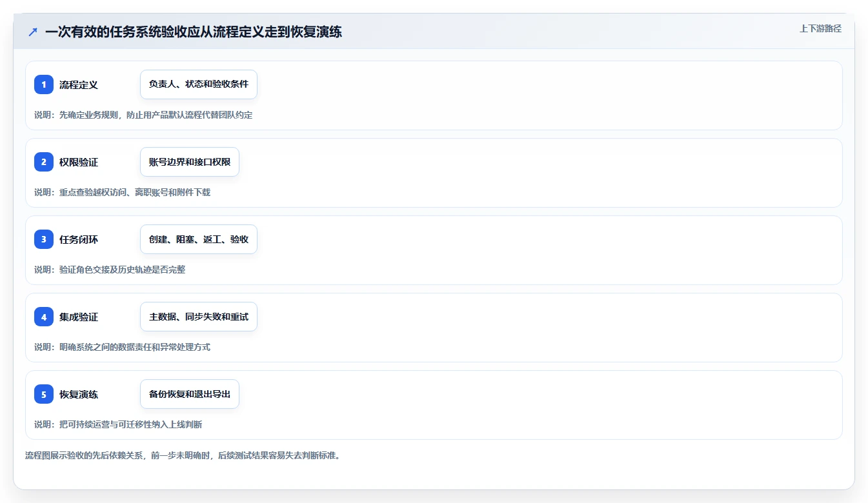Viewport: 868px width, 503px height.
Task: Click the 备份恢复和退出导出 chip
Action: pyautogui.click(x=190, y=394)
